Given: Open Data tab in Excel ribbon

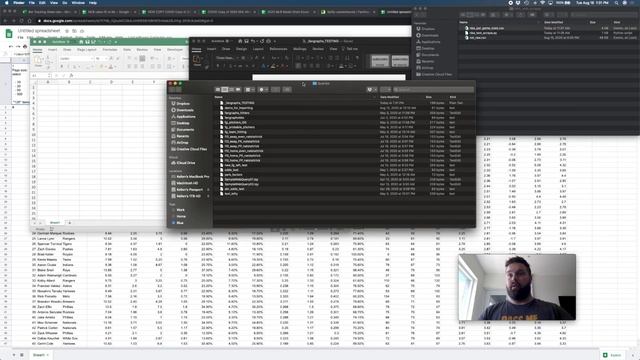Looking at the screenshot, I should [x=127, y=50].
